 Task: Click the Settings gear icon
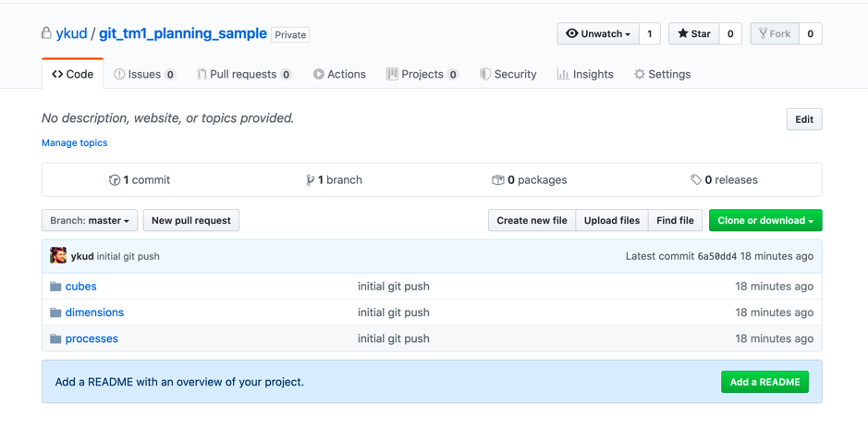(640, 74)
